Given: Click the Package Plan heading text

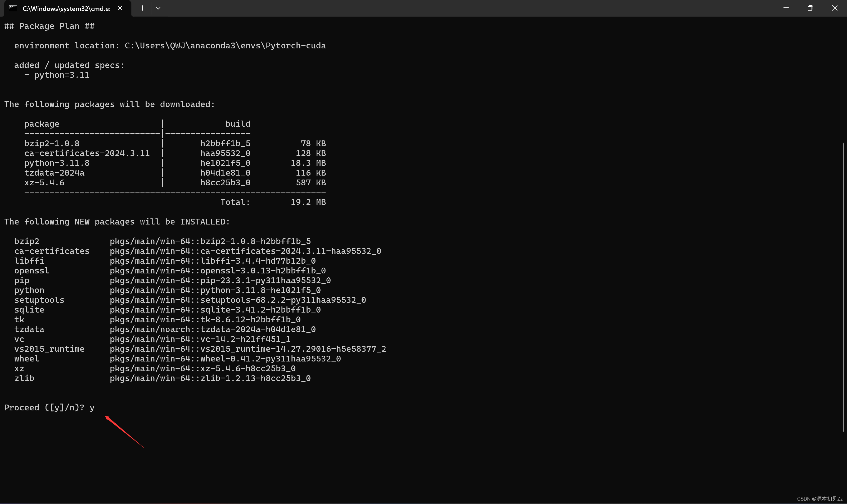Looking at the screenshot, I should pos(49,26).
